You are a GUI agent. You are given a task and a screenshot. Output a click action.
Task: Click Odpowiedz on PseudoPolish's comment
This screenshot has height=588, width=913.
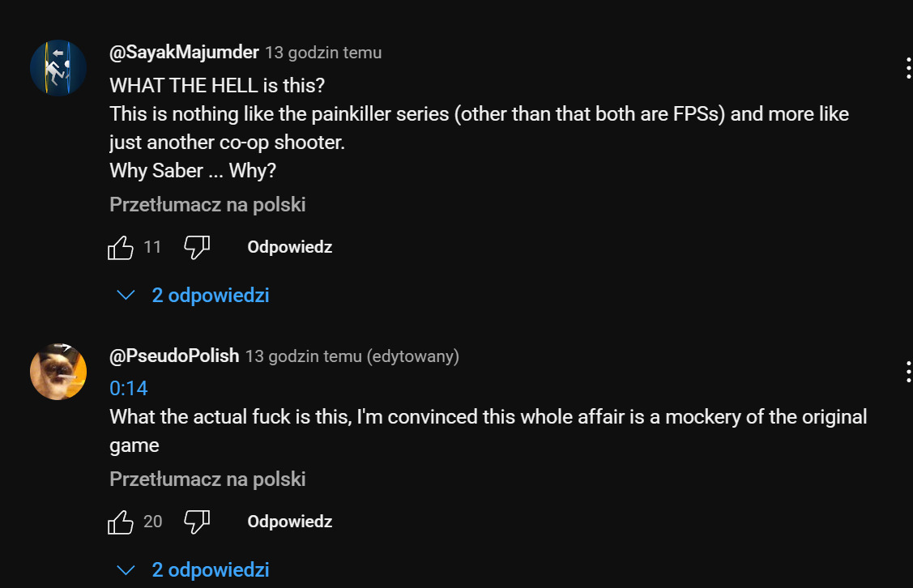coord(289,522)
